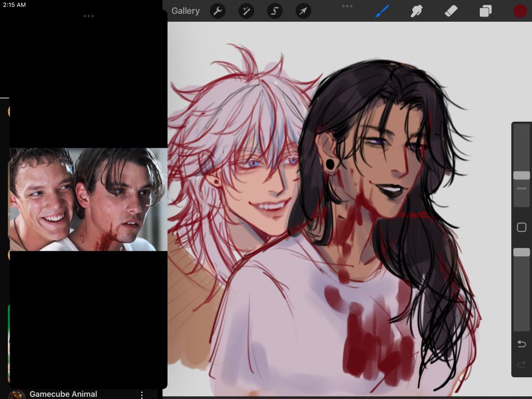Undo the last stroke using sidebar arrow

point(521,344)
